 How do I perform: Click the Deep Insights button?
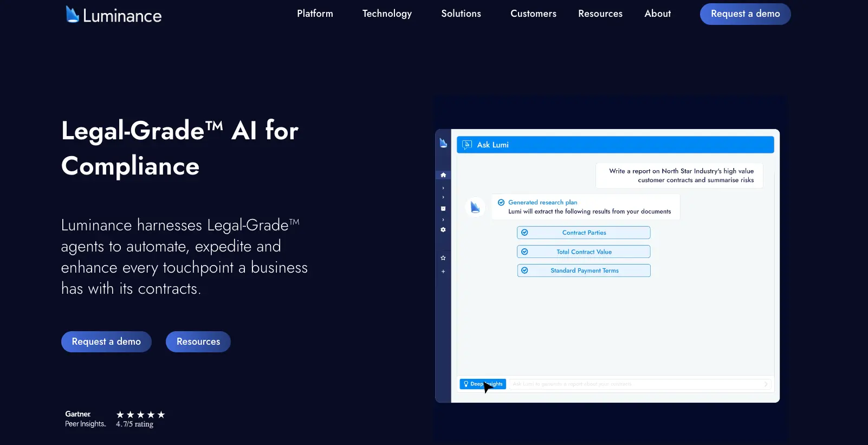coord(483,384)
